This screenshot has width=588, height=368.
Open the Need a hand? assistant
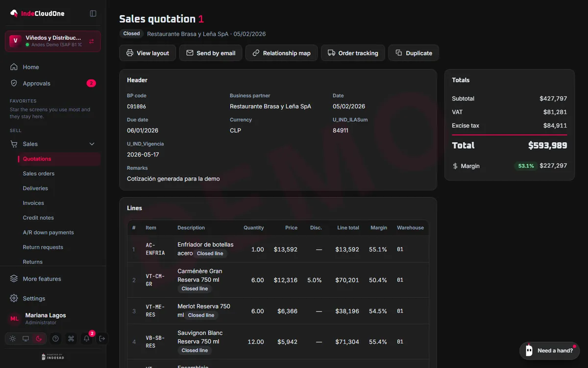pos(549,350)
